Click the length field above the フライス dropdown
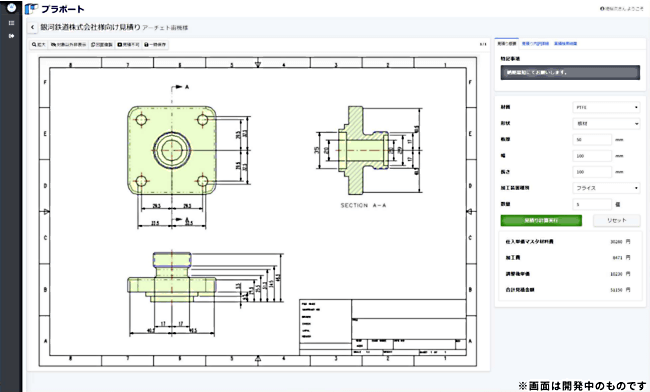650x392 pixels. click(592, 172)
